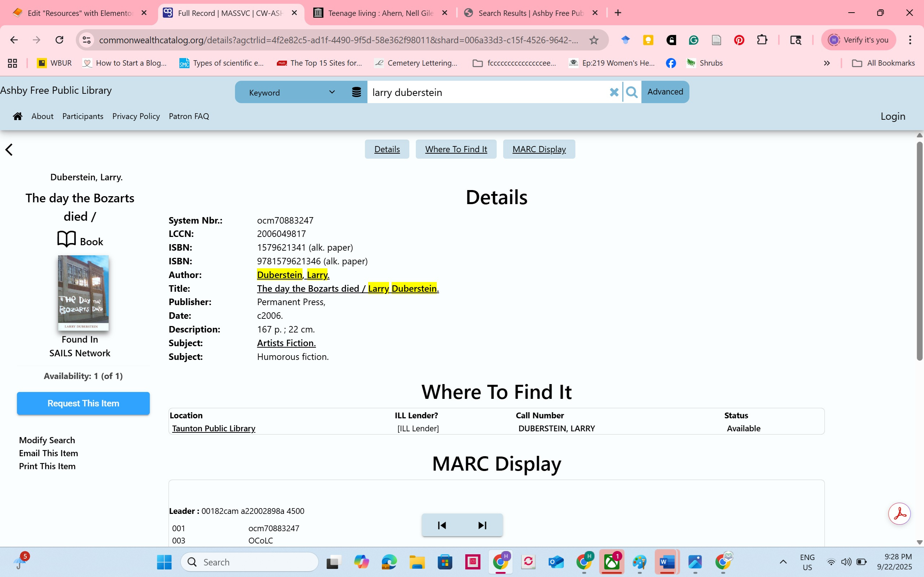
Task: Click the book cover thumbnail image
Action: point(83,293)
